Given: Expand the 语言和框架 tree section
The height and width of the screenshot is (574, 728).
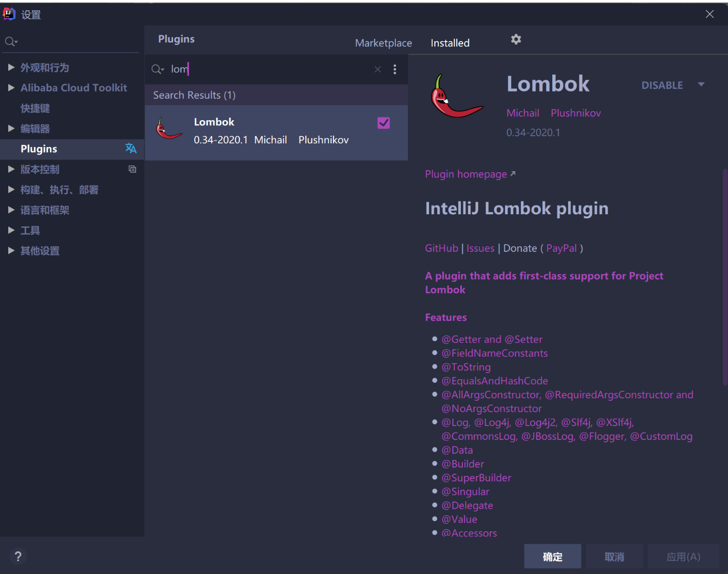Looking at the screenshot, I should point(11,210).
